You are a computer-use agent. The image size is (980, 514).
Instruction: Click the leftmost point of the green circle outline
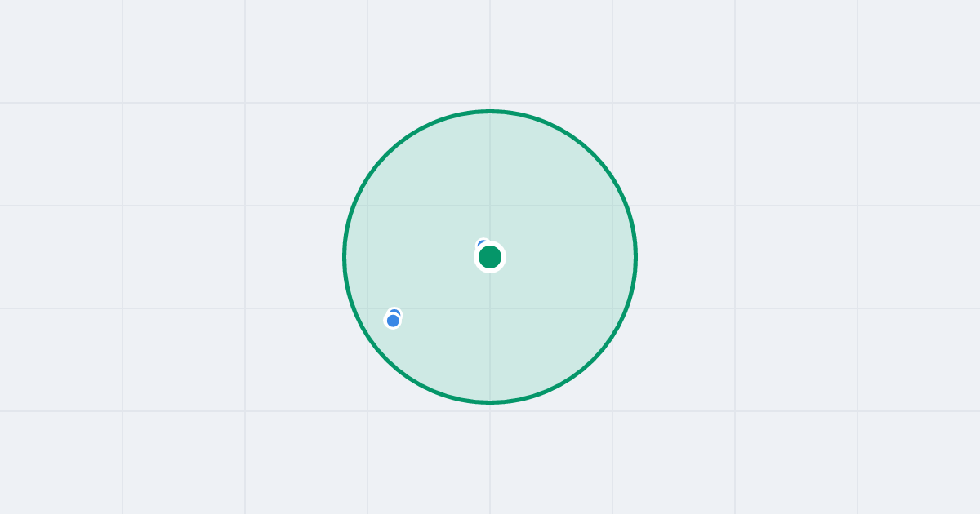tap(345, 257)
